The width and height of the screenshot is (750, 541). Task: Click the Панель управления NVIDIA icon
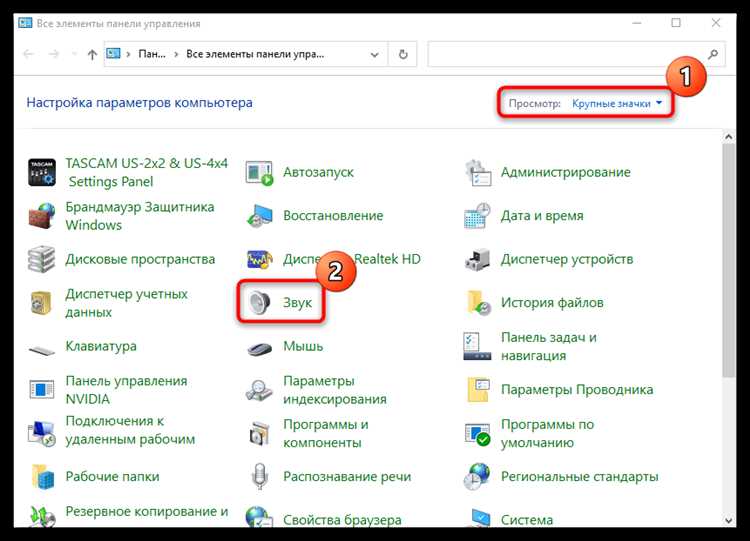pyautogui.click(x=42, y=390)
